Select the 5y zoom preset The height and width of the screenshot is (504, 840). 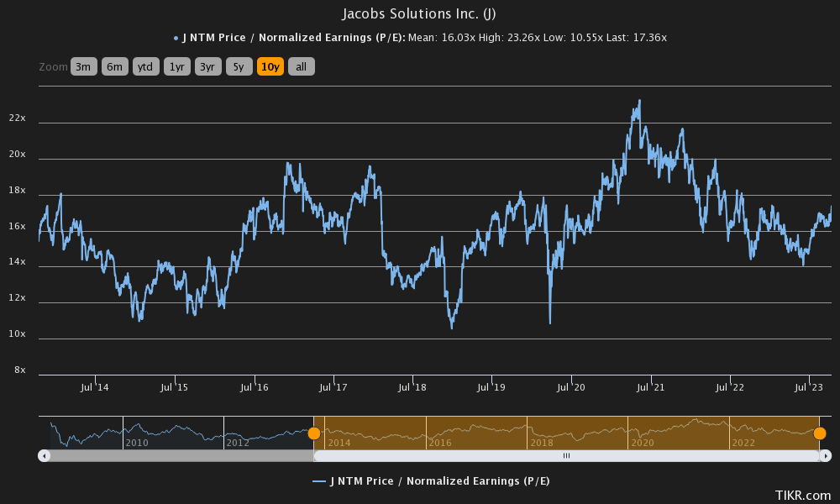[x=239, y=66]
